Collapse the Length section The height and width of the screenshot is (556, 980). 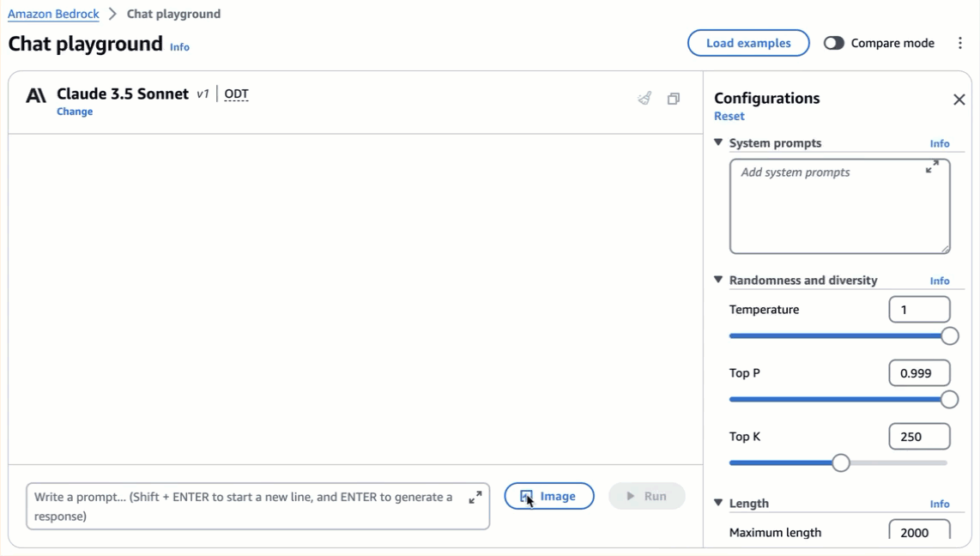click(717, 504)
